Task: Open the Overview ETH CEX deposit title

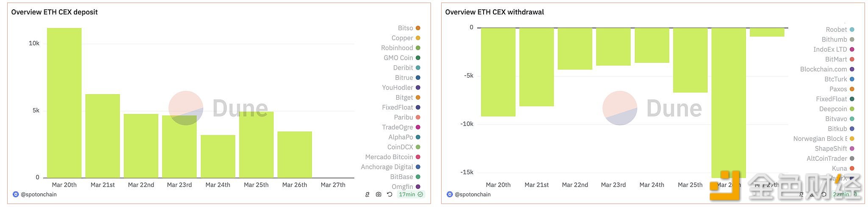Action: pos(54,12)
